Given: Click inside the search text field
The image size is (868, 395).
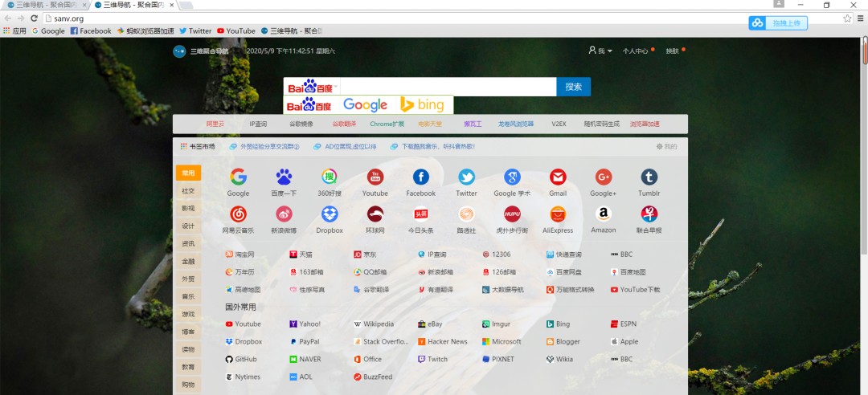Looking at the screenshot, I should 448,87.
